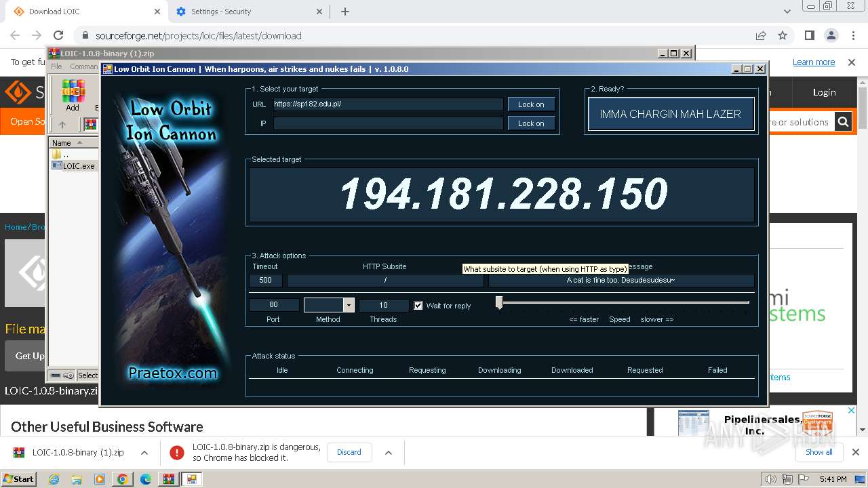
Task: Click the URL input field in LOIC
Action: click(x=388, y=104)
